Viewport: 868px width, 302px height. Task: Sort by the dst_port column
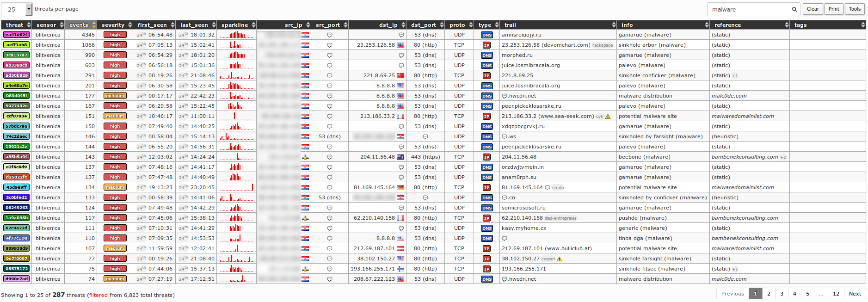click(425, 25)
